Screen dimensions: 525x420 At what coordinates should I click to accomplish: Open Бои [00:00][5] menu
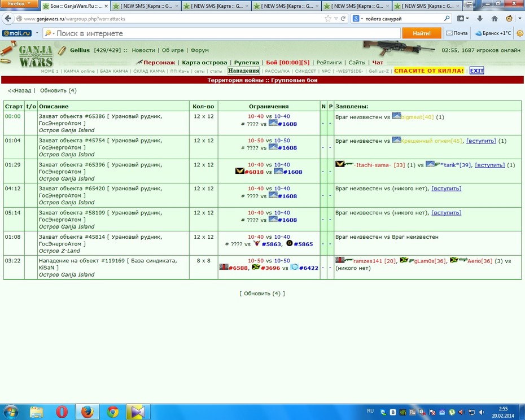click(x=287, y=62)
